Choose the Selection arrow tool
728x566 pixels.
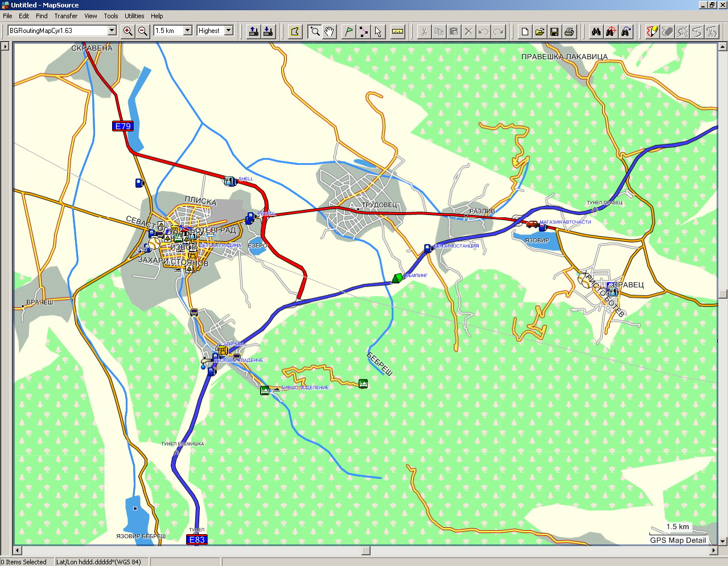point(378,31)
